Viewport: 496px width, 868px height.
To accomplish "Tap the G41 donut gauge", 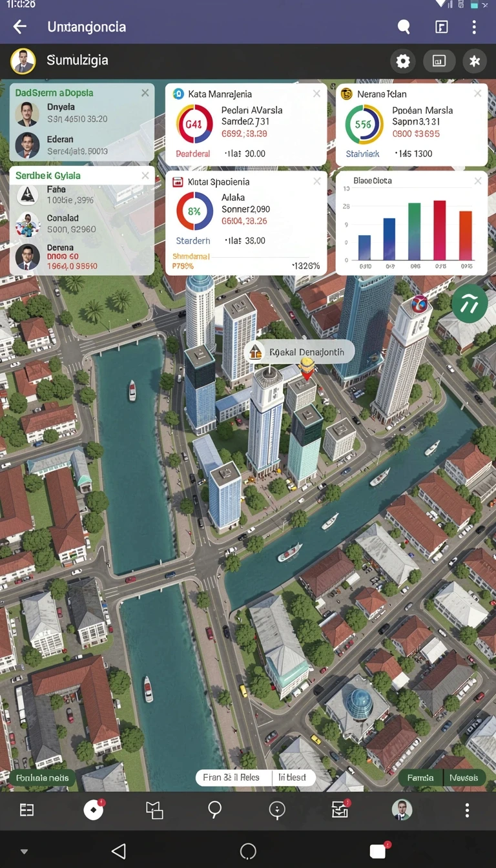I will (x=194, y=123).
